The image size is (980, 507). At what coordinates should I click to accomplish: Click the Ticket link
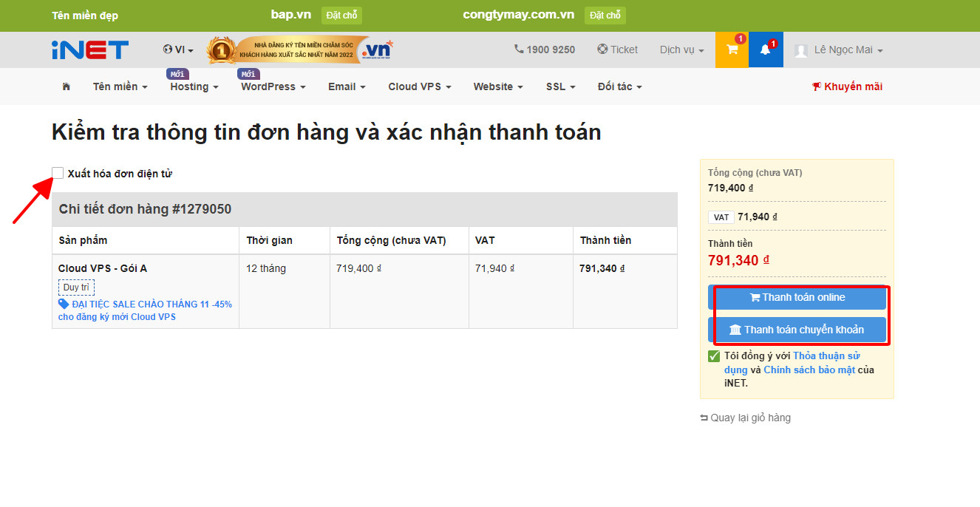(x=624, y=50)
